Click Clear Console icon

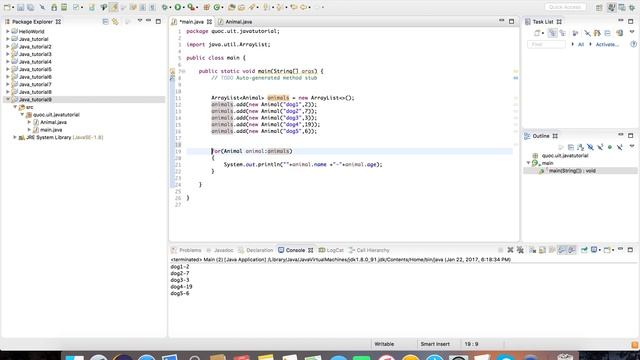click(x=532, y=250)
